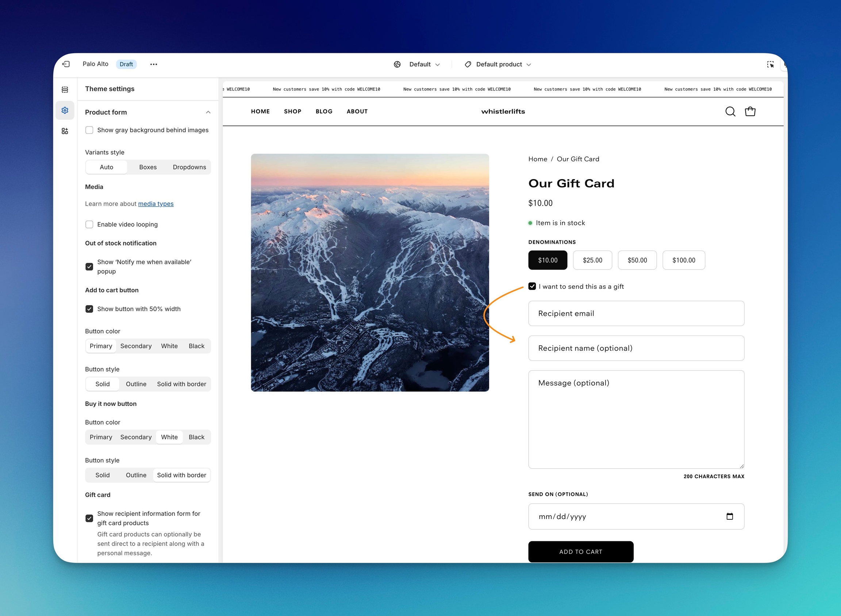Click the Recipient email input field
Screen dimensions: 841x616
point(636,314)
